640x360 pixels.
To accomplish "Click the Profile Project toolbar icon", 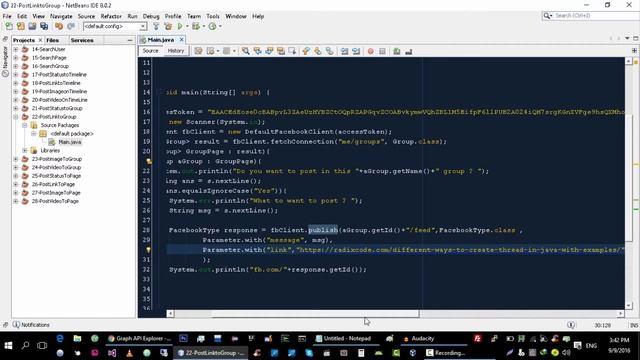I will [212, 26].
